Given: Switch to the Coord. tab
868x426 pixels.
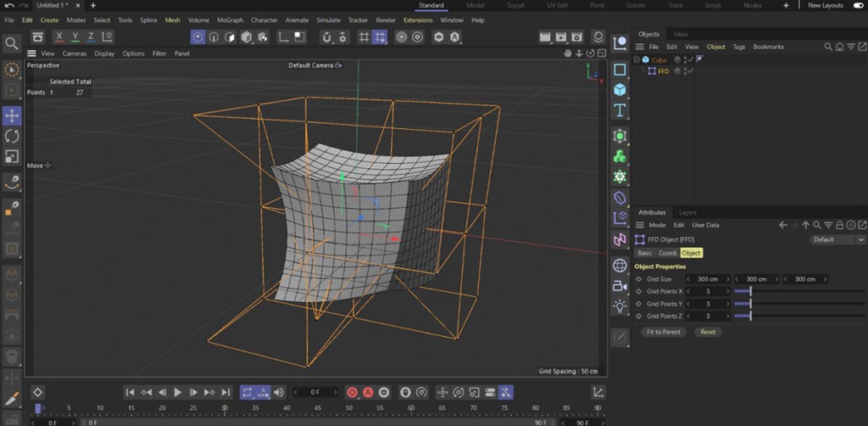Looking at the screenshot, I should (667, 253).
